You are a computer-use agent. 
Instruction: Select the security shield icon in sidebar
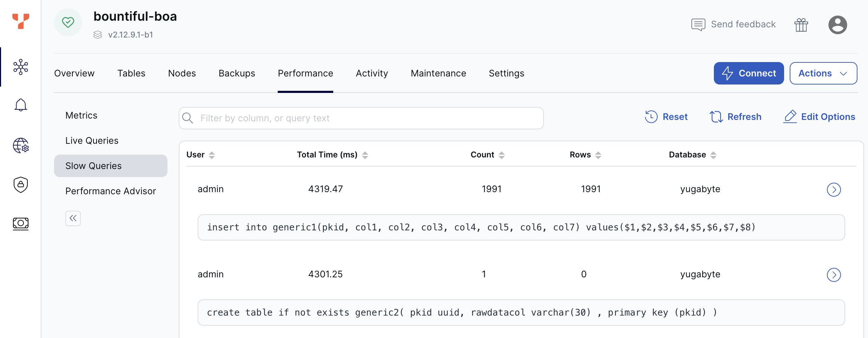[x=21, y=185]
